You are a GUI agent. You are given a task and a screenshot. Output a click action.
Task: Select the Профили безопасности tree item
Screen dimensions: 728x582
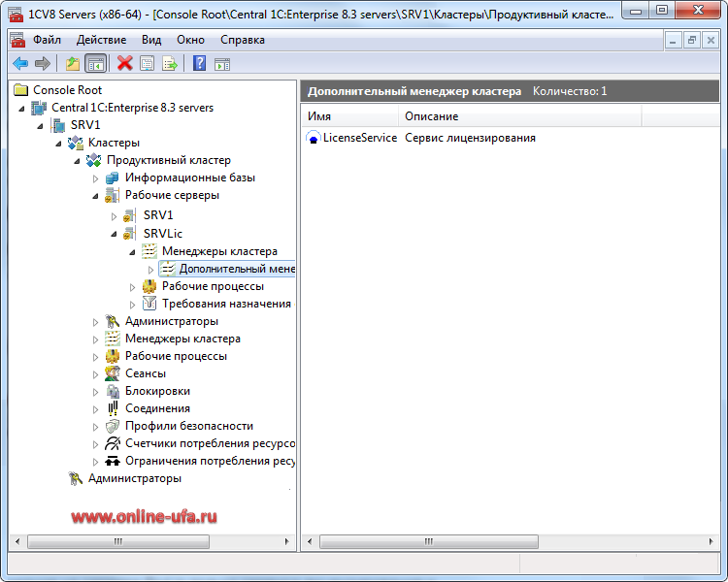point(189,426)
